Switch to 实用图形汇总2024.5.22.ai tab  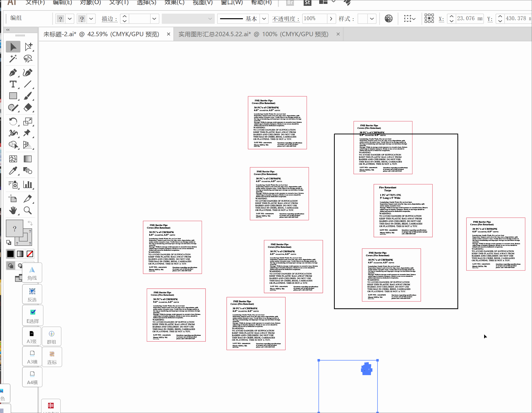(x=253, y=34)
